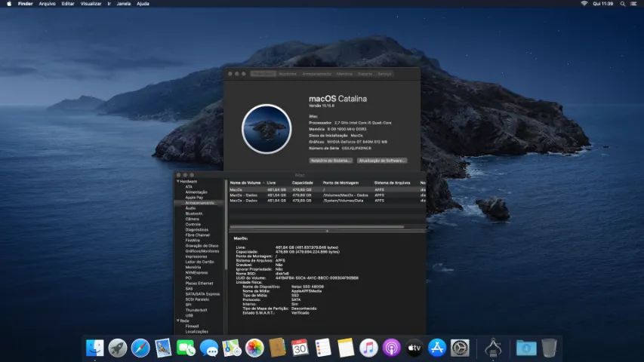The height and width of the screenshot is (362, 644).
Task: Open Wi-Fi status in menu bar
Action: pyautogui.click(x=584, y=4)
